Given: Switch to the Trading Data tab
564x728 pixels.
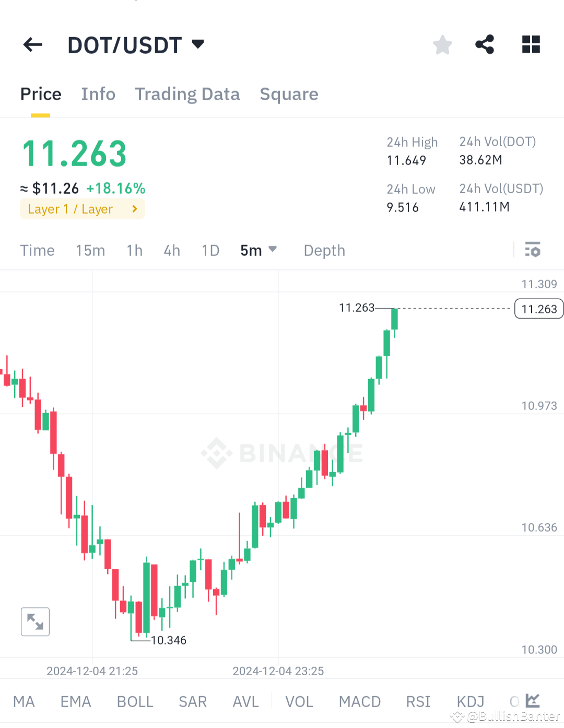Looking at the screenshot, I should [x=187, y=95].
